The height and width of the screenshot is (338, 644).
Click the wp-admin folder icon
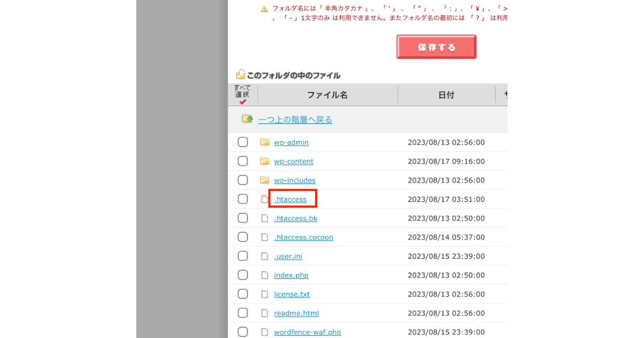[x=264, y=142]
